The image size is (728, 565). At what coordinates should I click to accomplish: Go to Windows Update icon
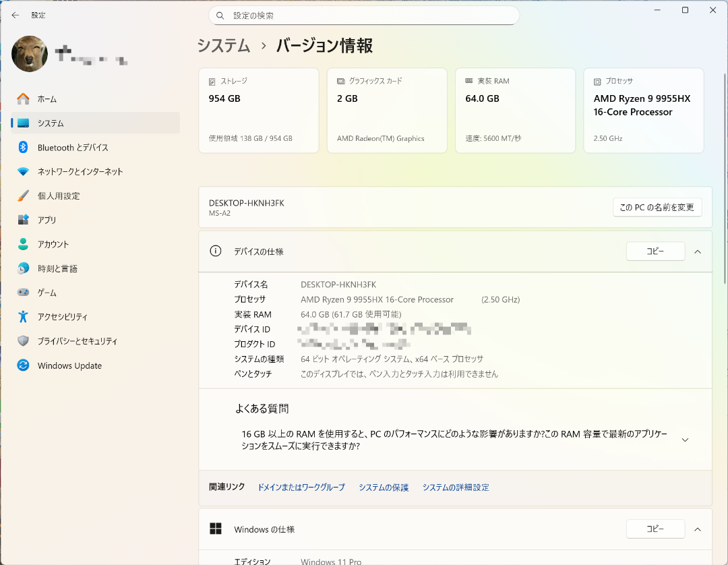click(23, 366)
